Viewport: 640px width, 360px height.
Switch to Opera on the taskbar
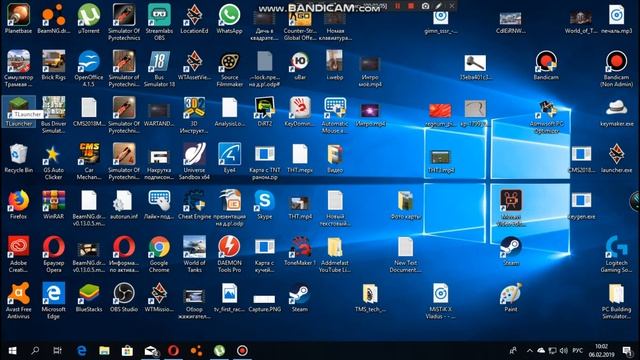(x=173, y=351)
